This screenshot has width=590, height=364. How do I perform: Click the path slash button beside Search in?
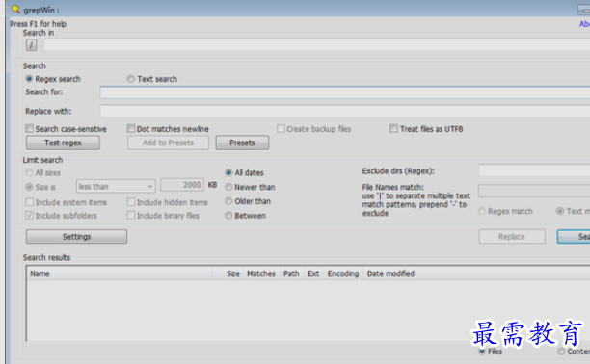(31, 45)
